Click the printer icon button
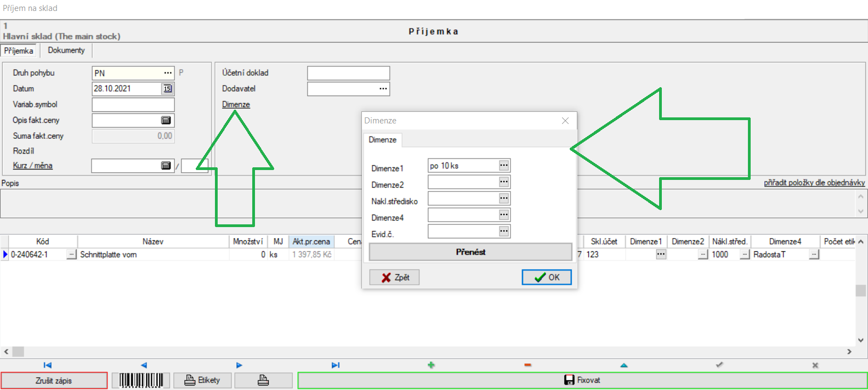The width and height of the screenshot is (868, 390). pyautogui.click(x=263, y=381)
